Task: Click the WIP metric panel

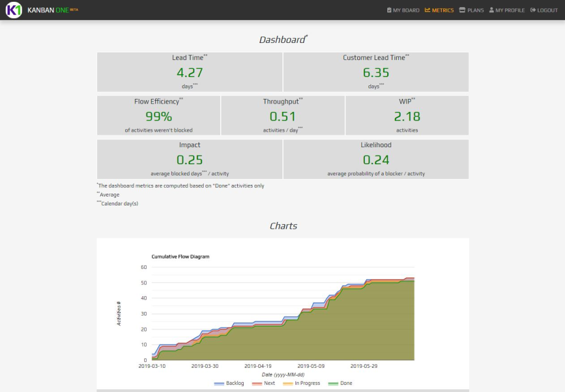Action: pos(407,115)
